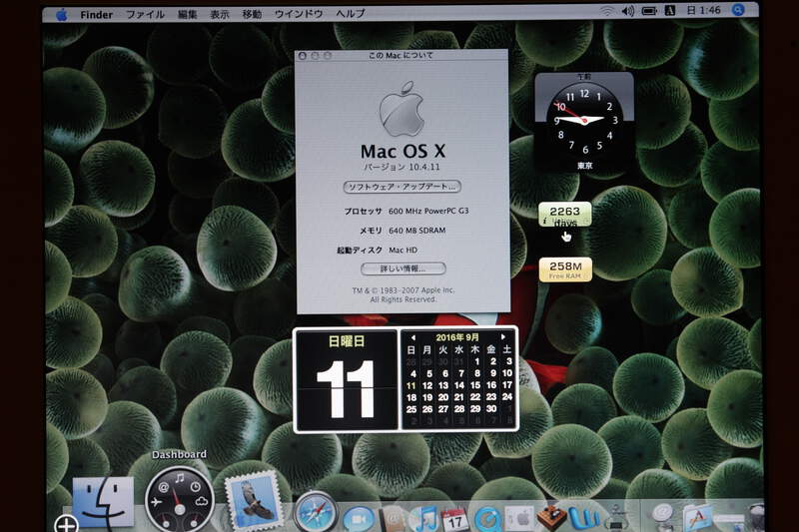Click the volume speaker icon
The image size is (799, 532).
628,11
